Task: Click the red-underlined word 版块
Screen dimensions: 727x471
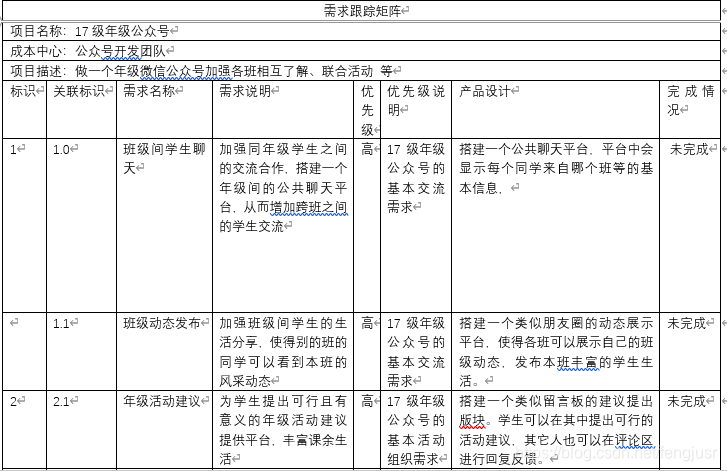Action: point(472,420)
